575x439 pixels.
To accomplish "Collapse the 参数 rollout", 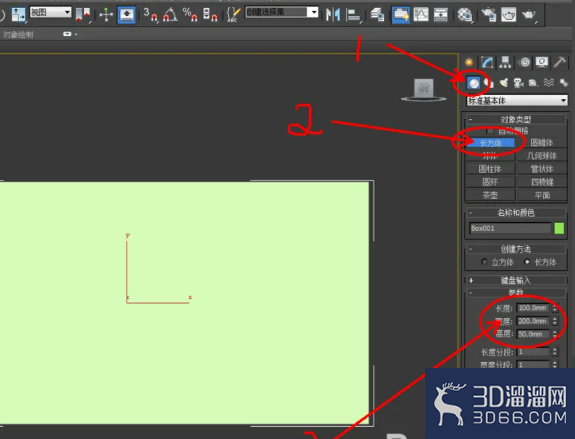I will (x=516, y=292).
